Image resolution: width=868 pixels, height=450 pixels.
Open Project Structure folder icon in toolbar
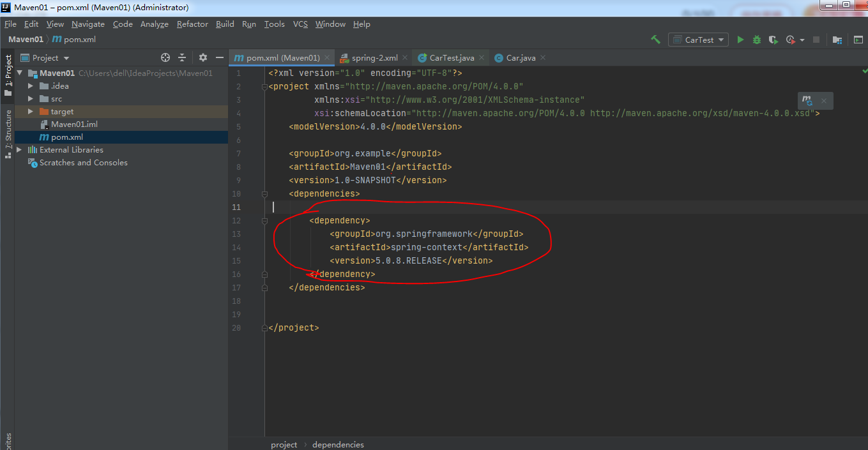837,40
